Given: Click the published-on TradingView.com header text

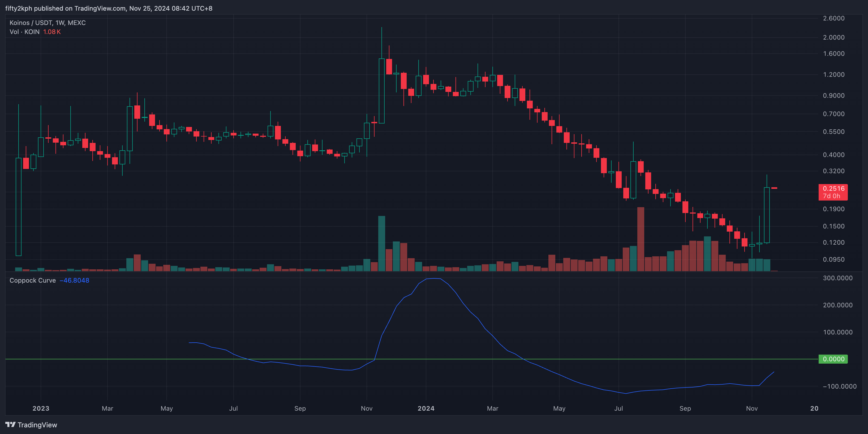Looking at the screenshot, I should [x=109, y=8].
